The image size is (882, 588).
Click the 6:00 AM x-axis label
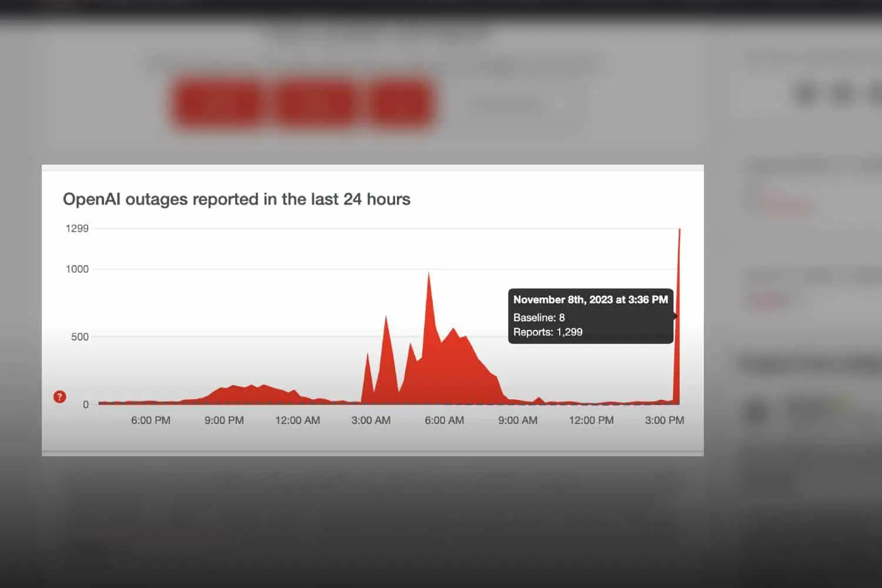click(x=445, y=420)
